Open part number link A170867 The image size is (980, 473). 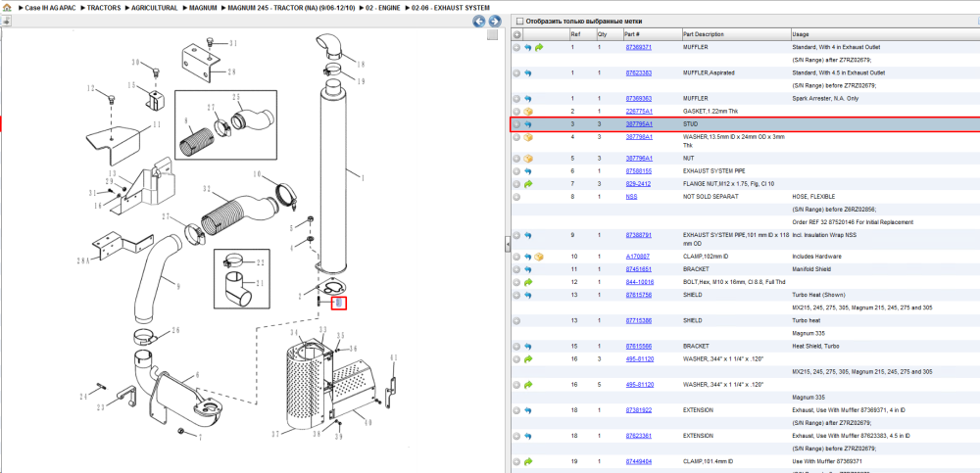pos(638,257)
